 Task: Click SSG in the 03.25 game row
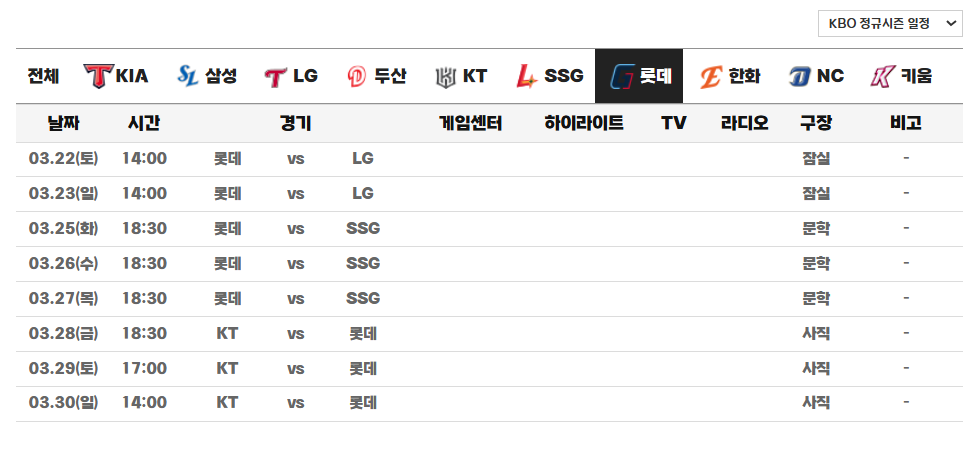[363, 228]
